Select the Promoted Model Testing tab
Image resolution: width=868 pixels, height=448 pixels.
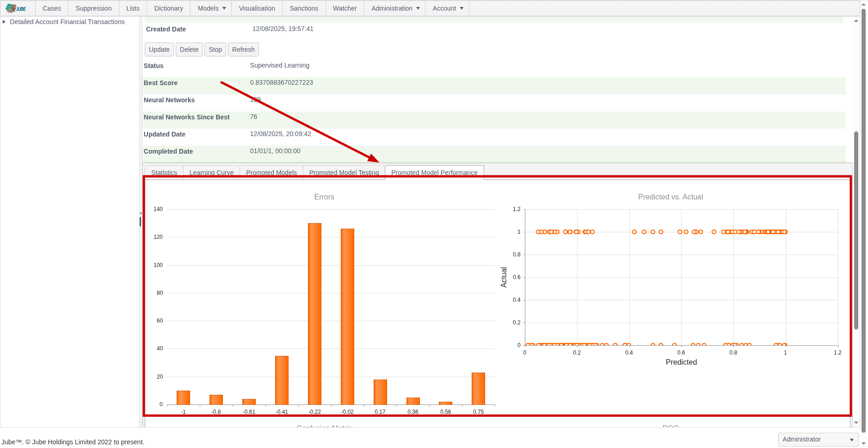pos(344,172)
